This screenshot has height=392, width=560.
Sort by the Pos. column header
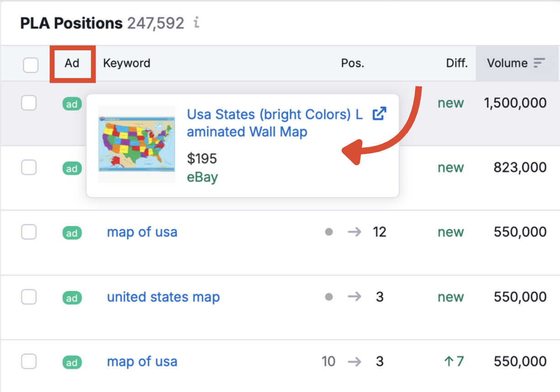pos(353,63)
